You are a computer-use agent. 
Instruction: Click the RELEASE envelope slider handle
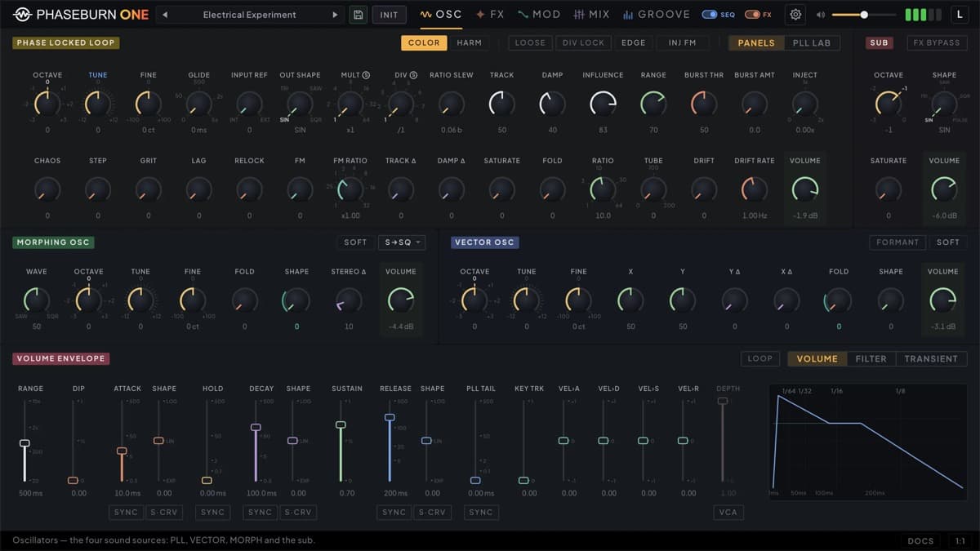point(390,417)
